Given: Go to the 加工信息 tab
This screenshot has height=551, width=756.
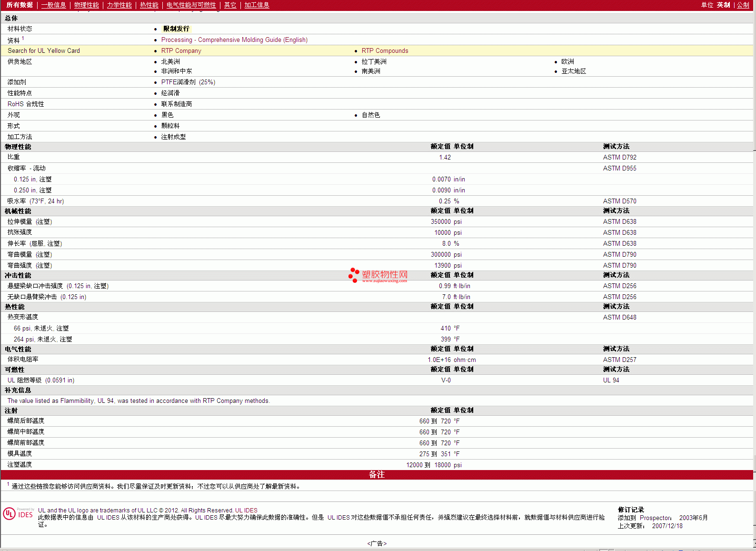Looking at the screenshot, I should (x=257, y=5).
